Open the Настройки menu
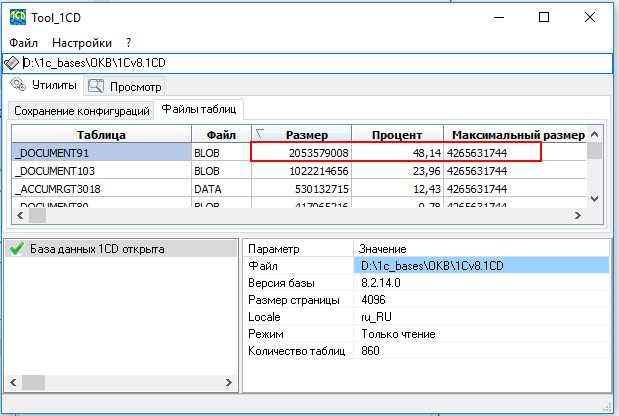This screenshot has width=619, height=416. tap(81, 43)
